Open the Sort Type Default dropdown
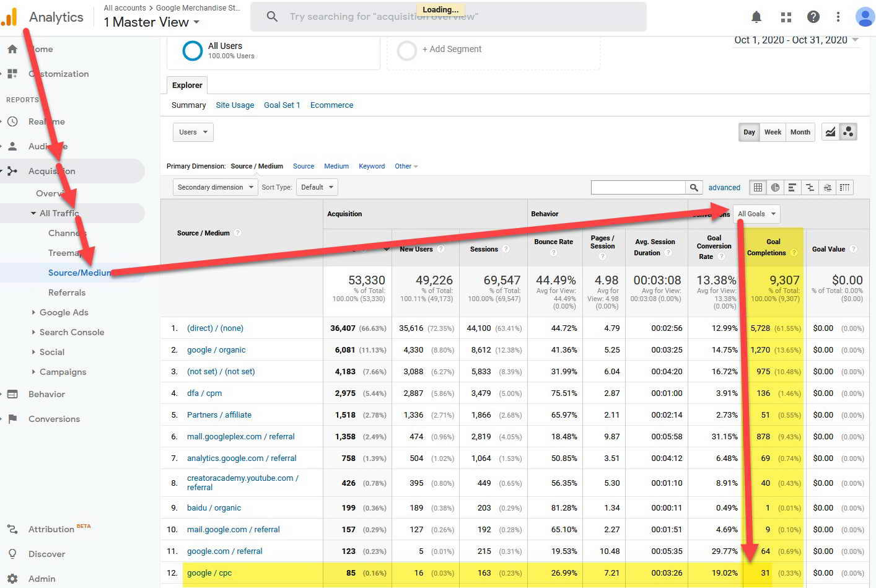This screenshot has height=588, width=876. [317, 187]
